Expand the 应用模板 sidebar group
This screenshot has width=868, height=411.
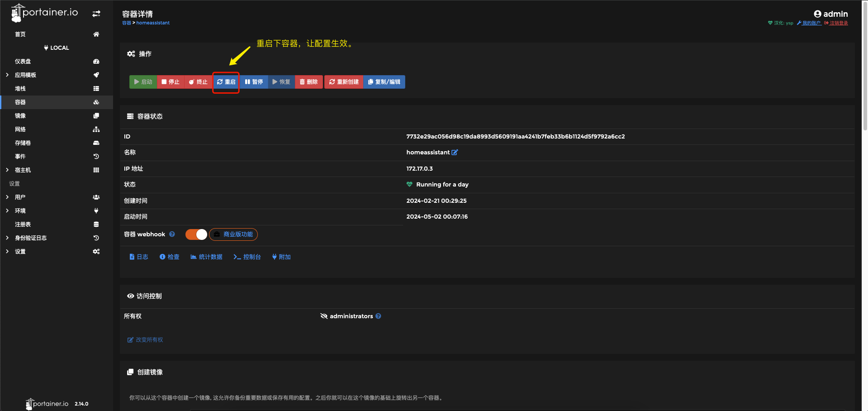pyautogui.click(x=7, y=75)
